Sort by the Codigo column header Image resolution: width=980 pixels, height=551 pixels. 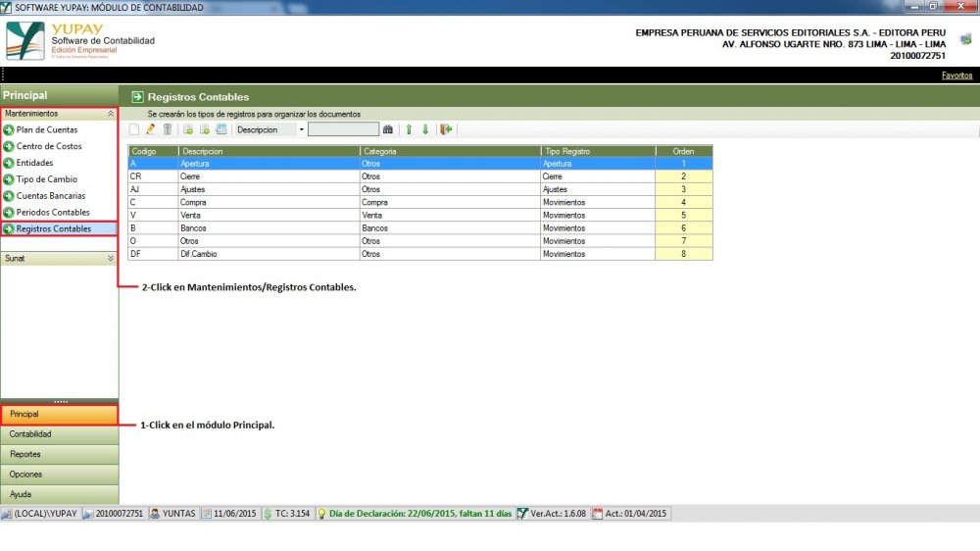[x=153, y=151]
